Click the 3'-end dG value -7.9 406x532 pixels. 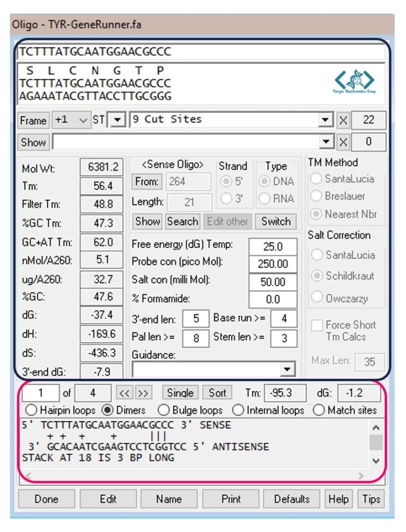101,371
